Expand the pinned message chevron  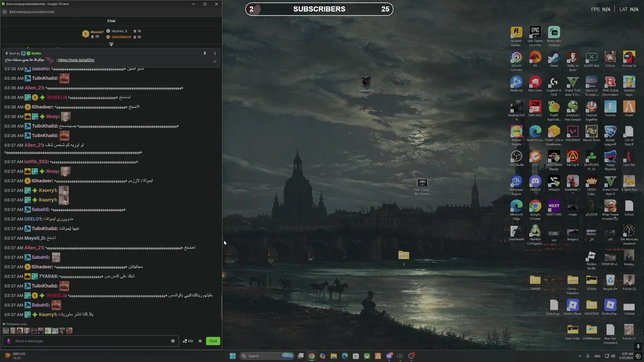[215, 61]
